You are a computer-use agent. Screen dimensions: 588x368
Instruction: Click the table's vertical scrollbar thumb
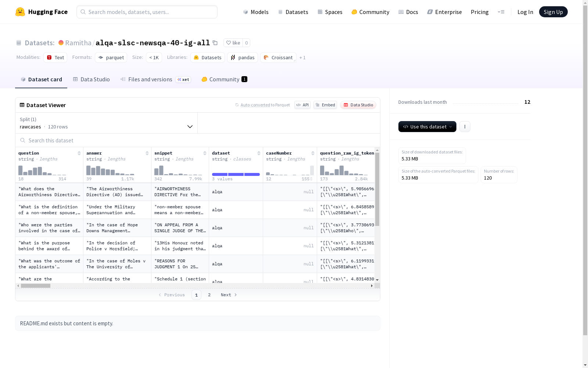click(377, 189)
